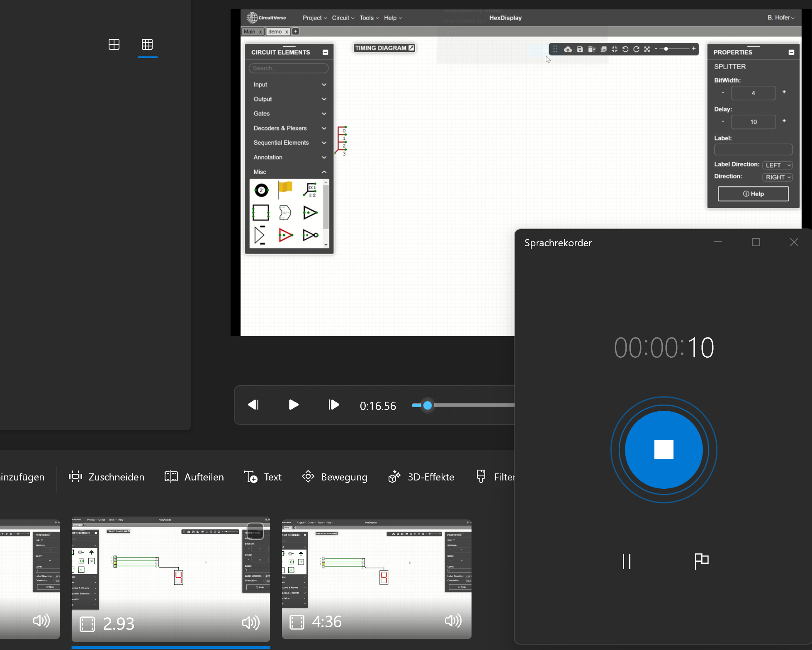This screenshot has height=650, width=812.
Task: Add Text to the selected clip
Action: 263,477
